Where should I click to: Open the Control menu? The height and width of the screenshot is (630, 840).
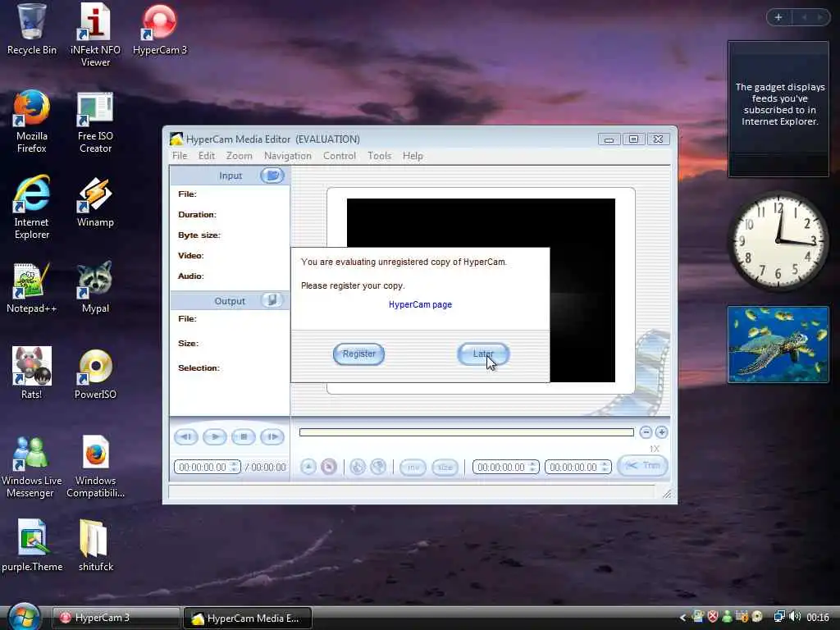click(x=339, y=156)
